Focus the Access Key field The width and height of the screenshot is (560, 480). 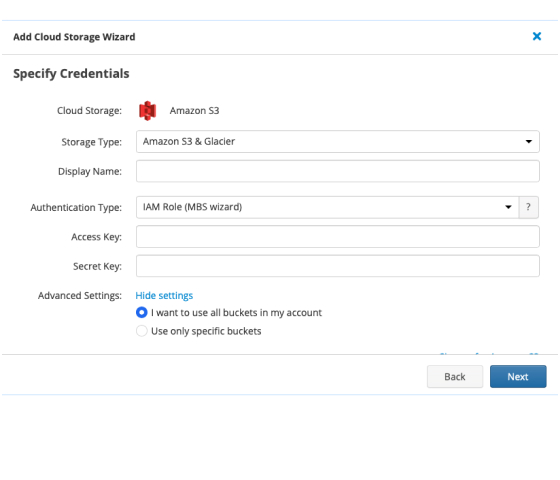pos(338,236)
